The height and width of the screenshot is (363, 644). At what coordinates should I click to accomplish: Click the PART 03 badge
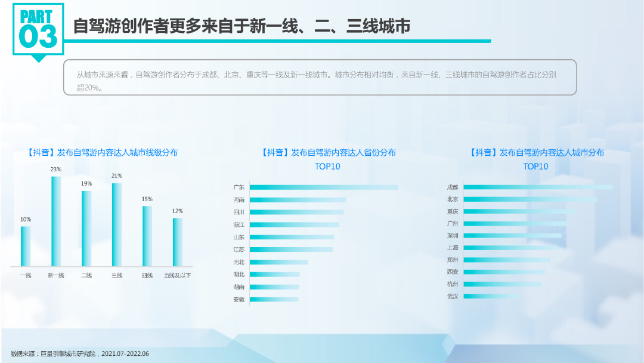point(38,29)
